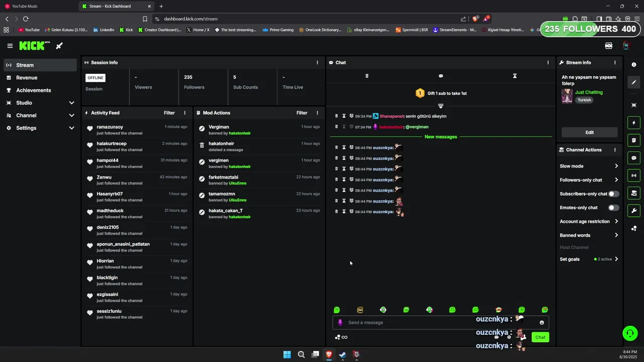Toggle the lightning bolt widget icon
The image size is (644, 362).
tap(634, 123)
